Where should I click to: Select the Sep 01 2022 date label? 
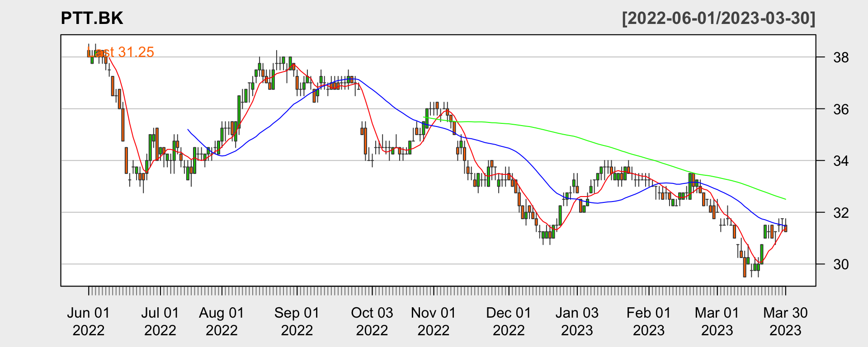297,321
